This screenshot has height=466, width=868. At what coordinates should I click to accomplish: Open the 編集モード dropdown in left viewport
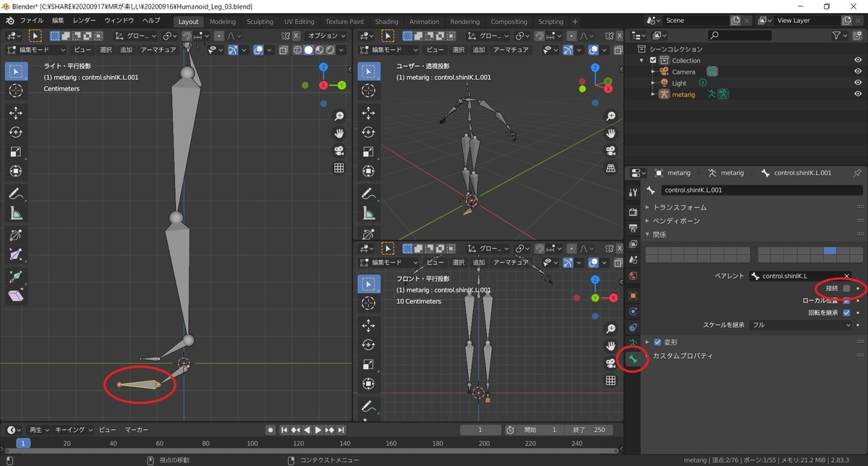click(36, 50)
